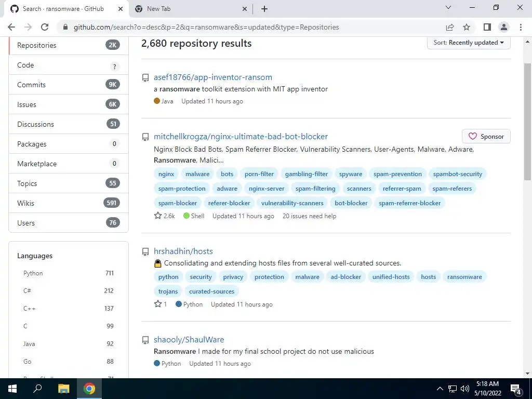Click the spambot-security topic tag
The image size is (532, 399).
pos(457,174)
